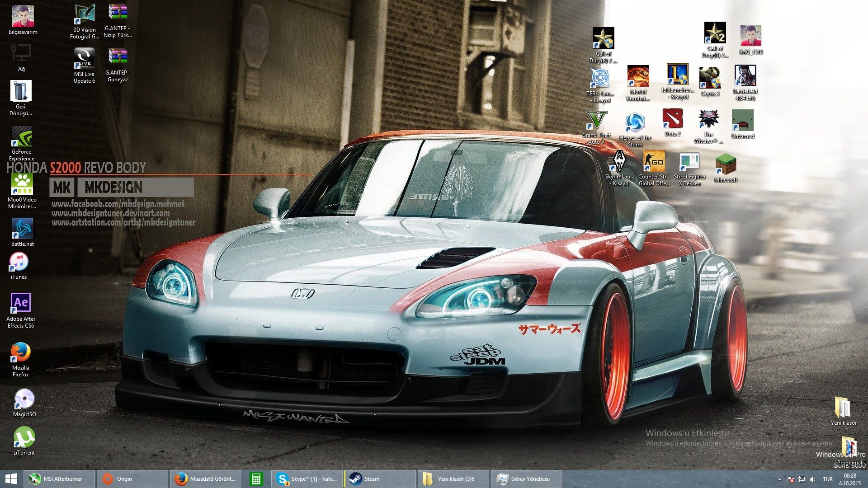Click the Battle.net desktop icon

(22, 229)
